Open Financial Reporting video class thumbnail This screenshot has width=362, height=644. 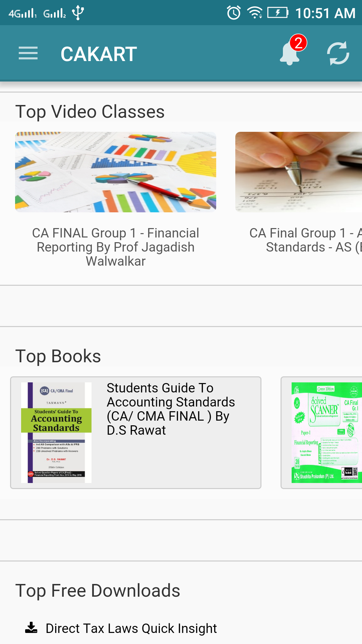tap(116, 172)
